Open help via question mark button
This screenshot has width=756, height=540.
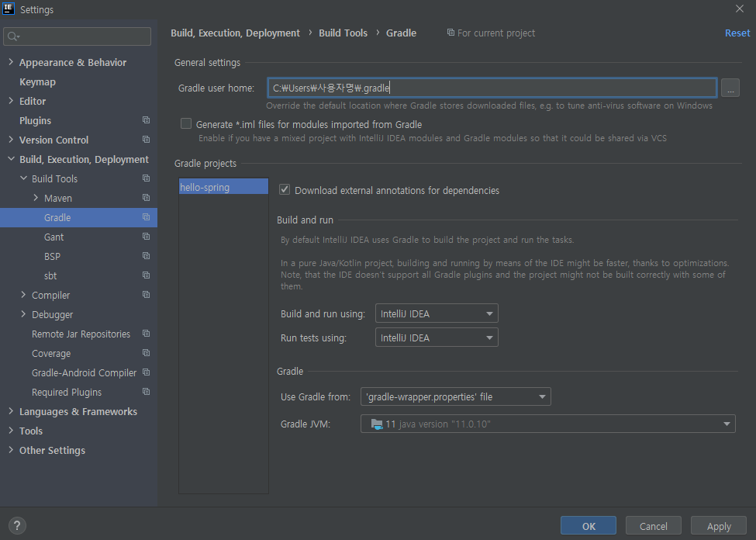17,525
